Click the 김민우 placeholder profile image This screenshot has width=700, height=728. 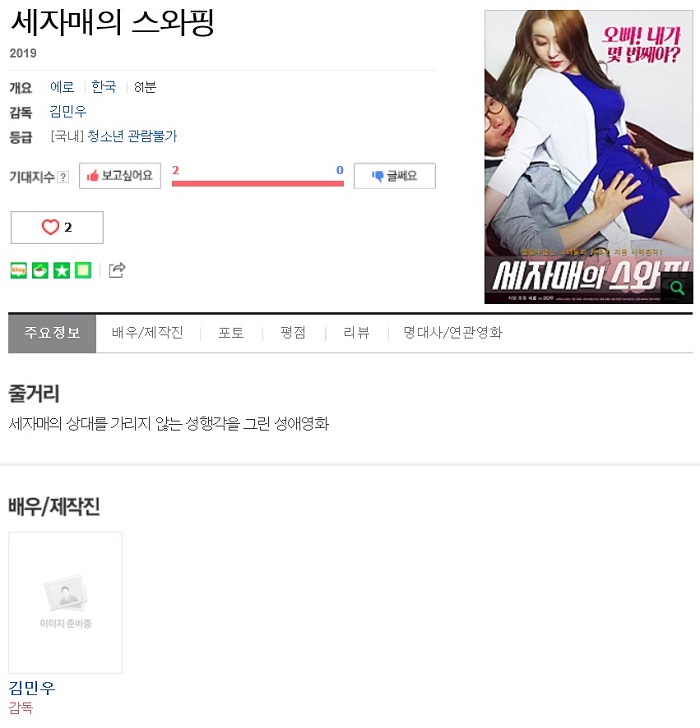pyautogui.click(x=65, y=603)
